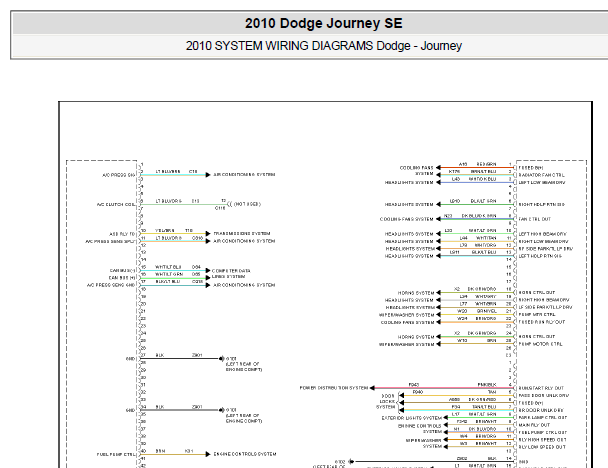
Task: Select the "RED/GRN" wire color label at pin 1
Action: pyautogui.click(x=486, y=164)
